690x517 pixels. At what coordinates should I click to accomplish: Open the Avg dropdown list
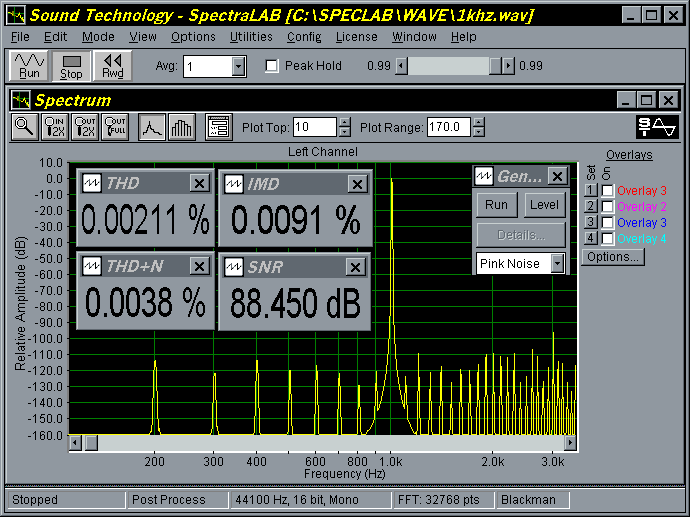click(x=238, y=66)
